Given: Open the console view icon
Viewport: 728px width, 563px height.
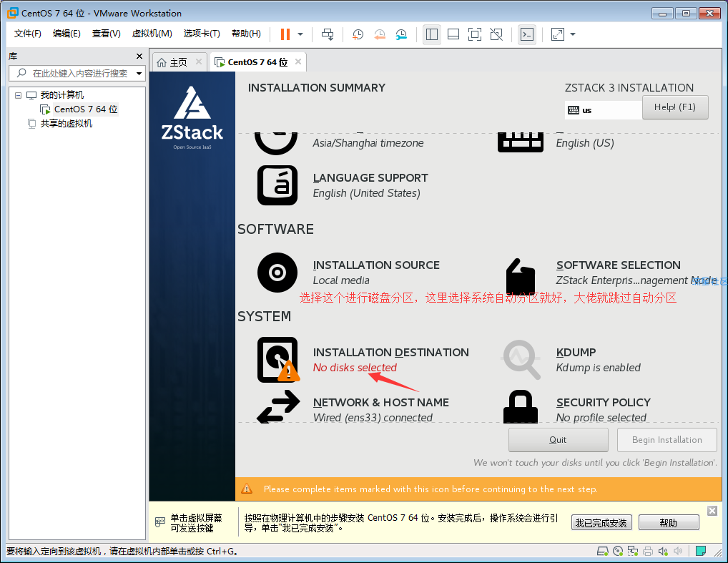Looking at the screenshot, I should (x=527, y=34).
